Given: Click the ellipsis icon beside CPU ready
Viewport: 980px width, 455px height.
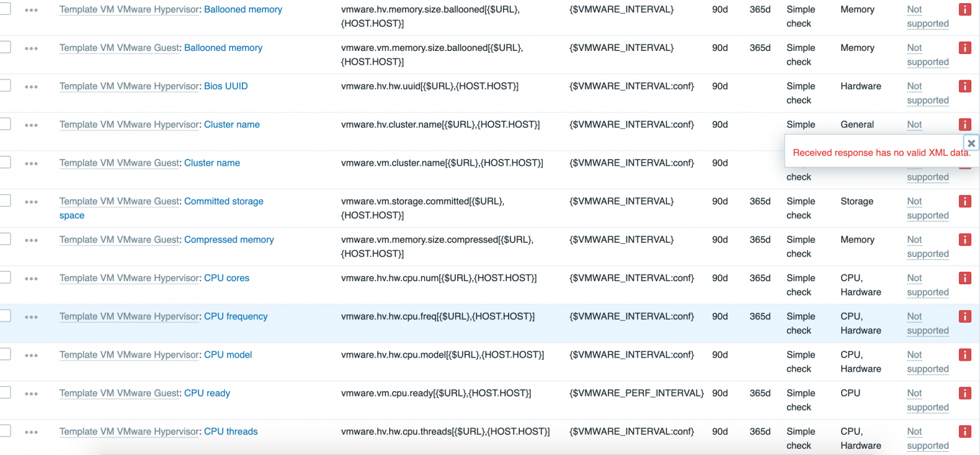Looking at the screenshot, I should [x=32, y=394].
